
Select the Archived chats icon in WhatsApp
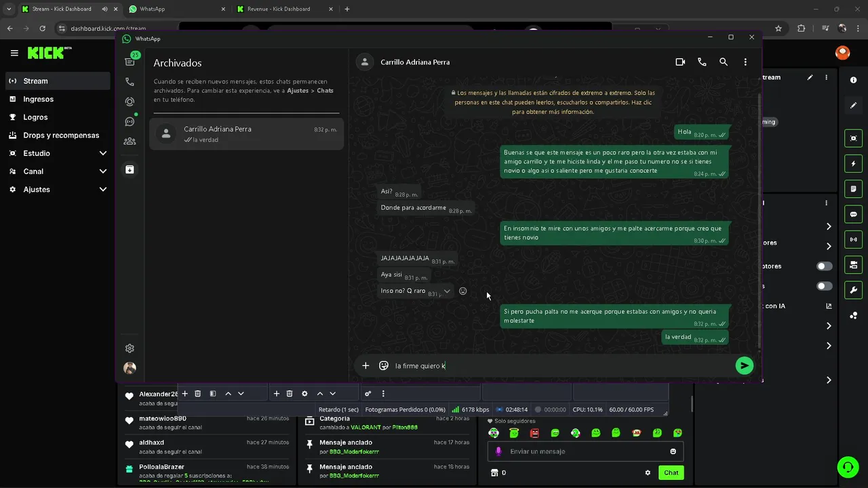tap(130, 169)
